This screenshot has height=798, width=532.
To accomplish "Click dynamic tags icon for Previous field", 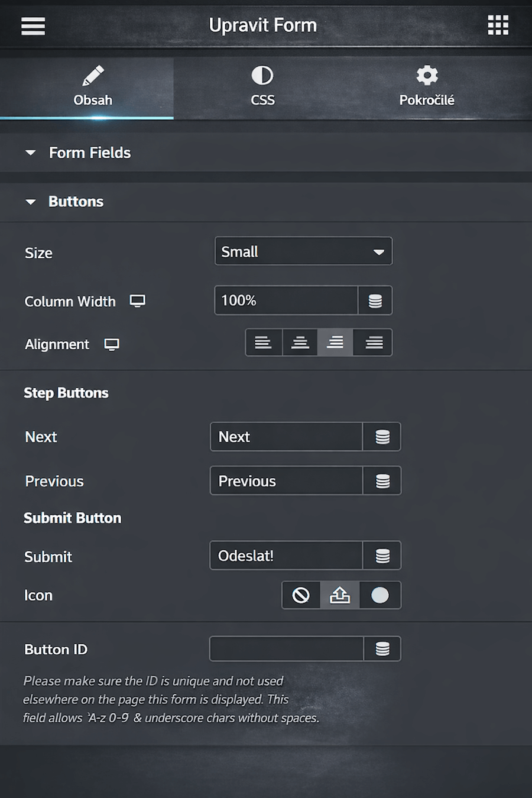I will [382, 481].
